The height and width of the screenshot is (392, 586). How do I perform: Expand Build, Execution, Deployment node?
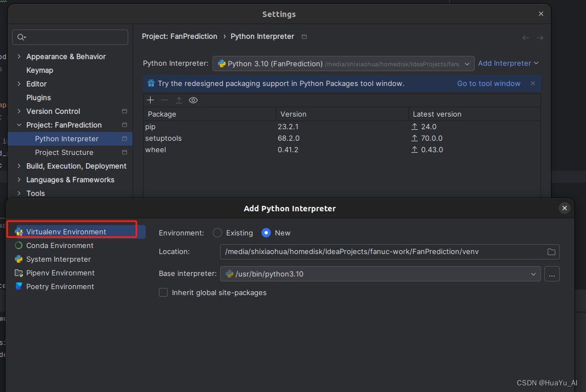coord(19,166)
